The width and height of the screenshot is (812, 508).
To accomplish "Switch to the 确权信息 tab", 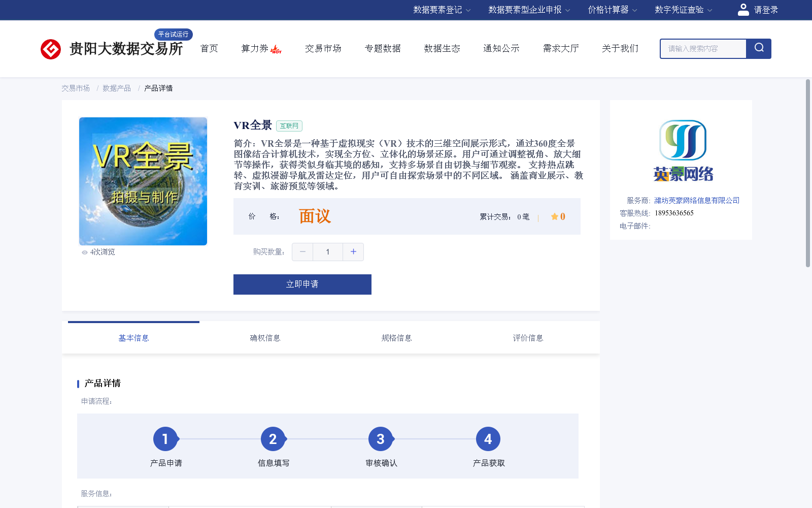I will pyautogui.click(x=265, y=338).
